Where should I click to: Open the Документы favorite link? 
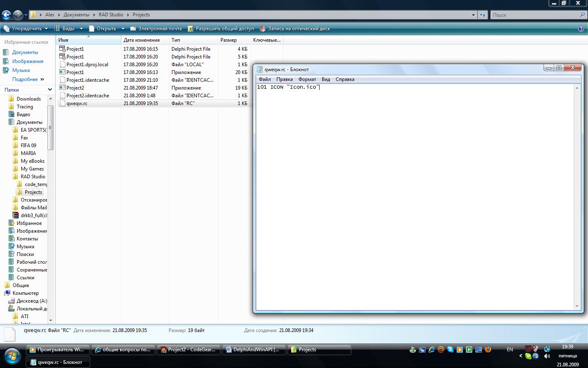tap(25, 52)
